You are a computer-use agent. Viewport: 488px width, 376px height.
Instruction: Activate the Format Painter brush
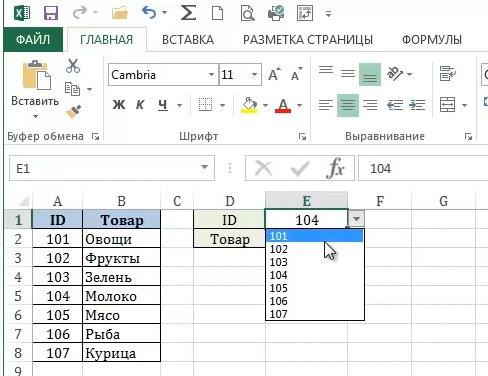coord(73,112)
